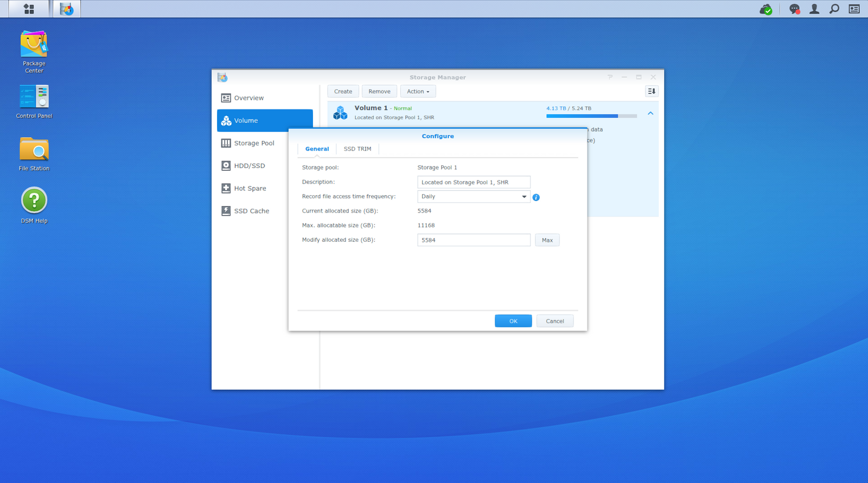The width and height of the screenshot is (868, 483).
Task: Click the Remove button
Action: [379, 92]
